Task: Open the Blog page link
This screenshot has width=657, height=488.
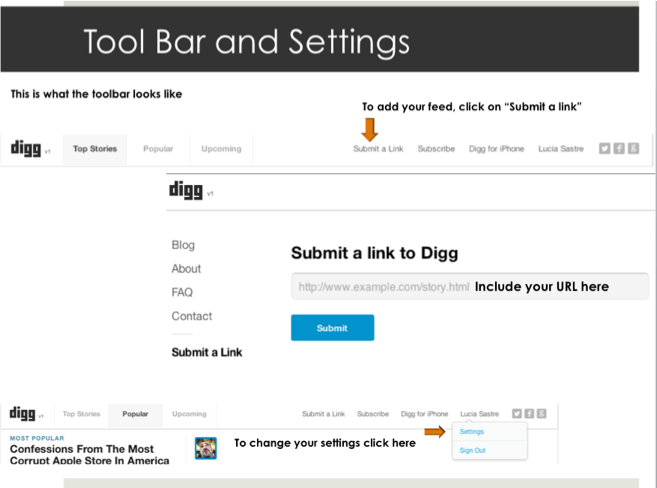Action: point(183,245)
